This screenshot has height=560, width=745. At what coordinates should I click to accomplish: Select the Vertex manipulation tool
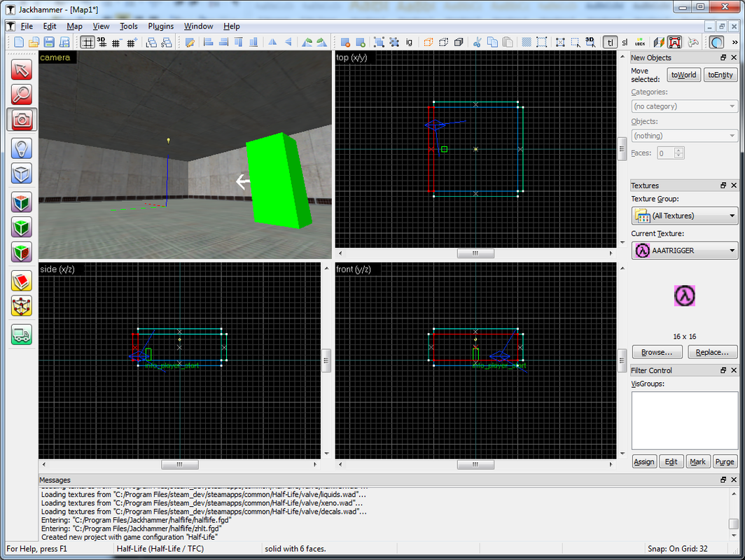(22, 307)
